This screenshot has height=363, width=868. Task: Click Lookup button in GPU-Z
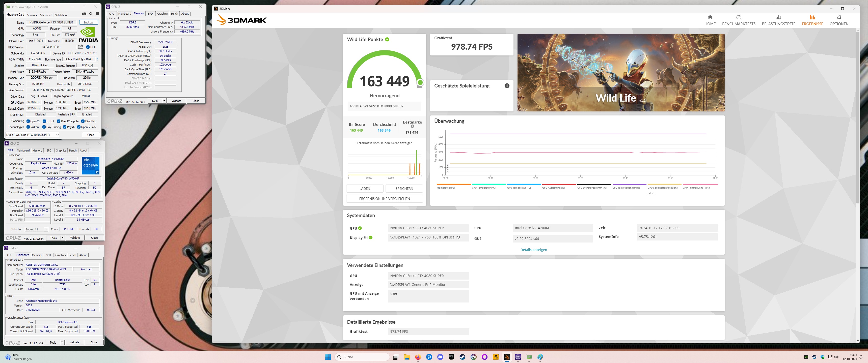pos(89,22)
